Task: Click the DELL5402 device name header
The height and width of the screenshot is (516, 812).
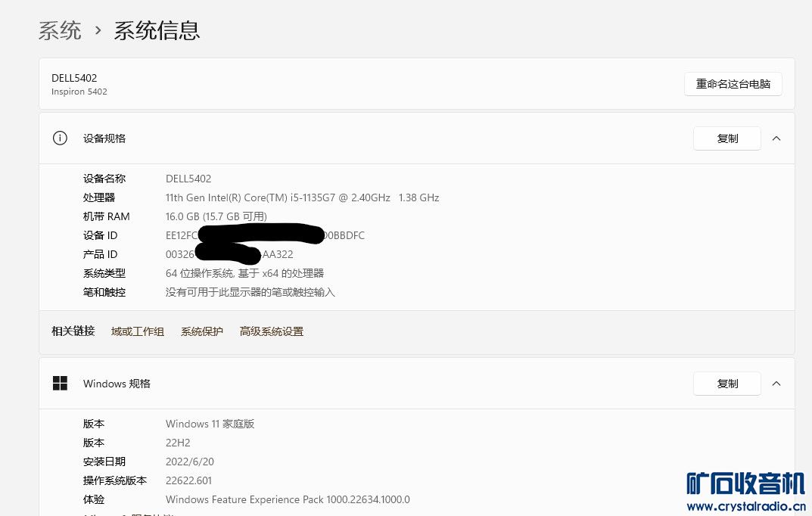Action: tap(74, 78)
